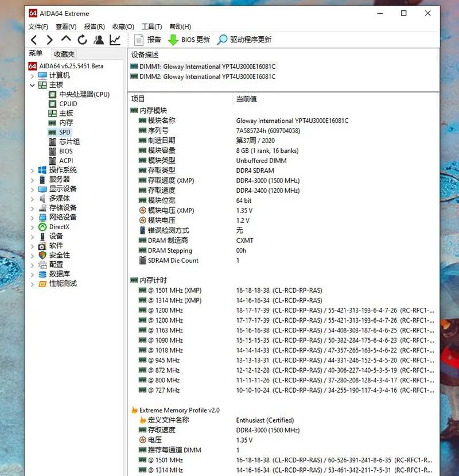Click the Home (up arrow) toolbar icon
Viewport: 459px width, 476px height.
64,39
